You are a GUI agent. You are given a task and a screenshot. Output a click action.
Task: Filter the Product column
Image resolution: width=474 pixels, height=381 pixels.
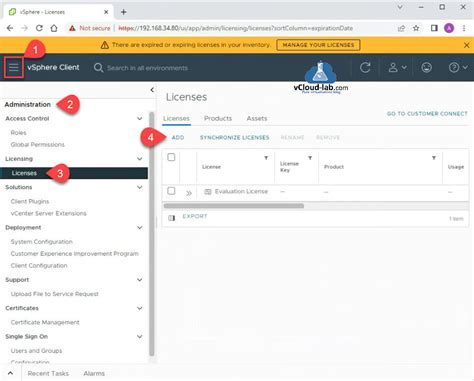pos(434,158)
